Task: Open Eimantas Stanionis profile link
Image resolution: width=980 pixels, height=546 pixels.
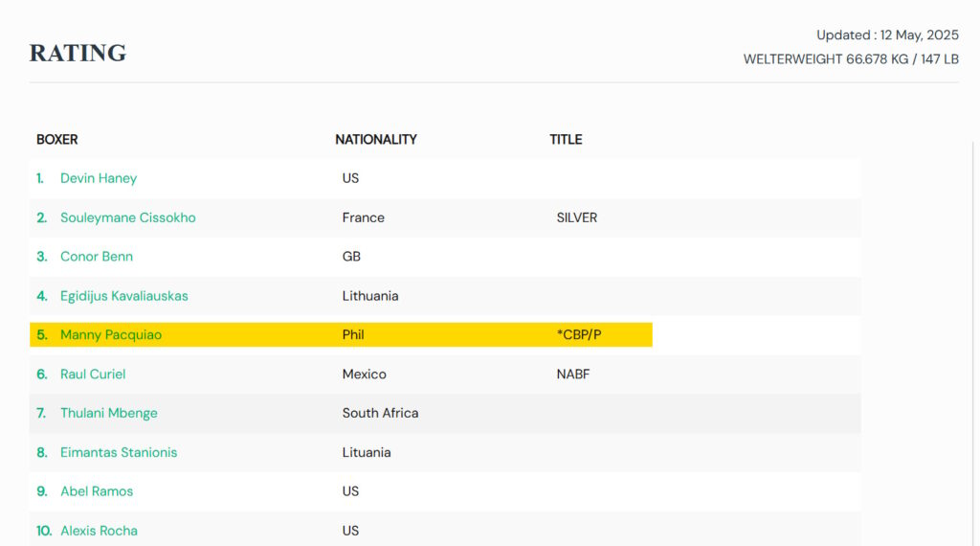Action: click(119, 452)
